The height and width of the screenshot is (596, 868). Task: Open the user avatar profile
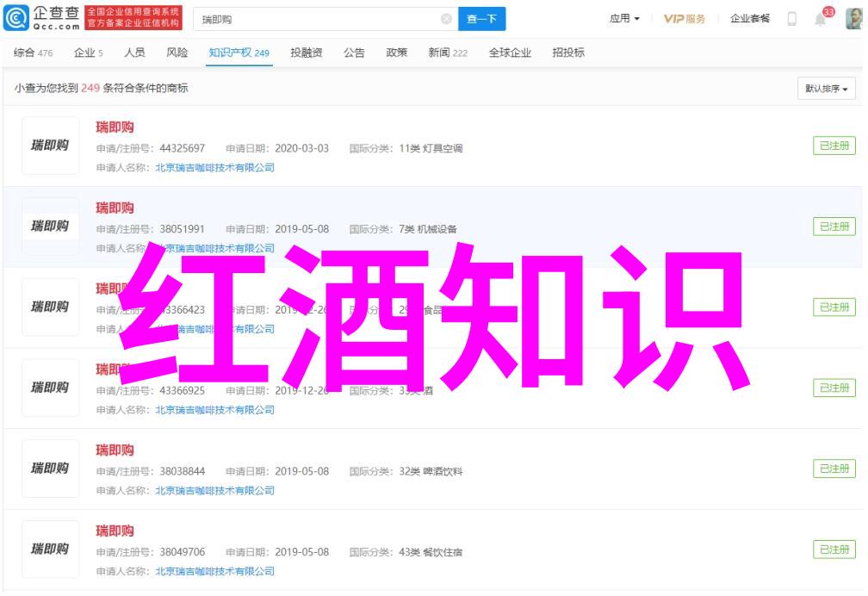tap(853, 19)
